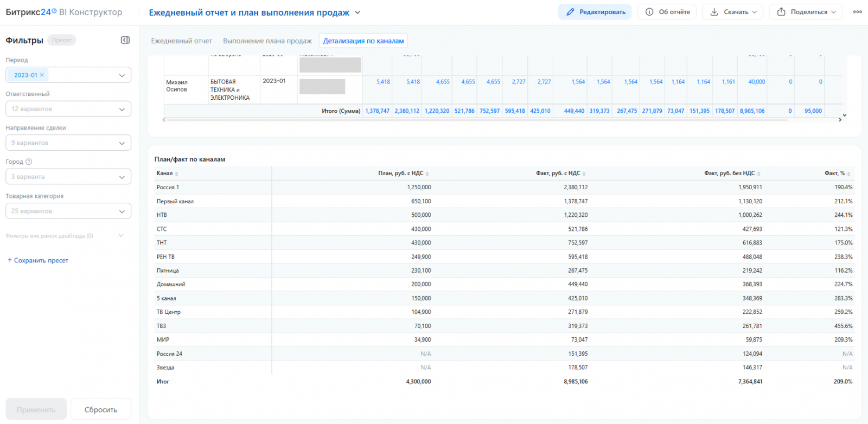Open the report title dropdown chevron
868x424 pixels.
[x=358, y=12]
